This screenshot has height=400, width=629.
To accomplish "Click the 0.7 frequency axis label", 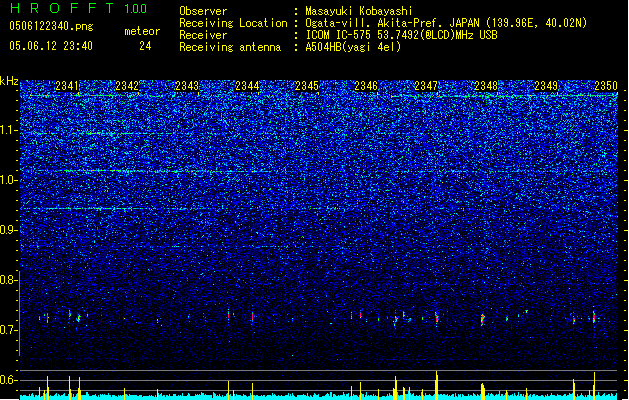I will point(8,330).
